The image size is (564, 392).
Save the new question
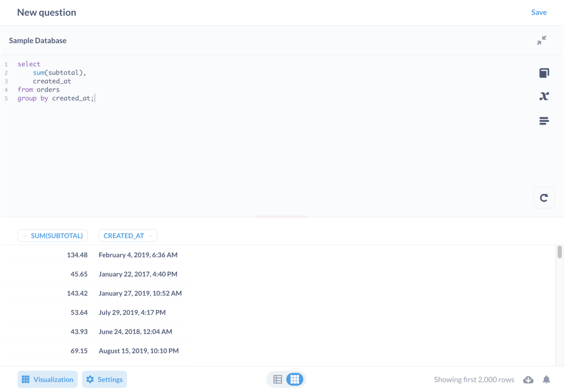pyautogui.click(x=539, y=12)
